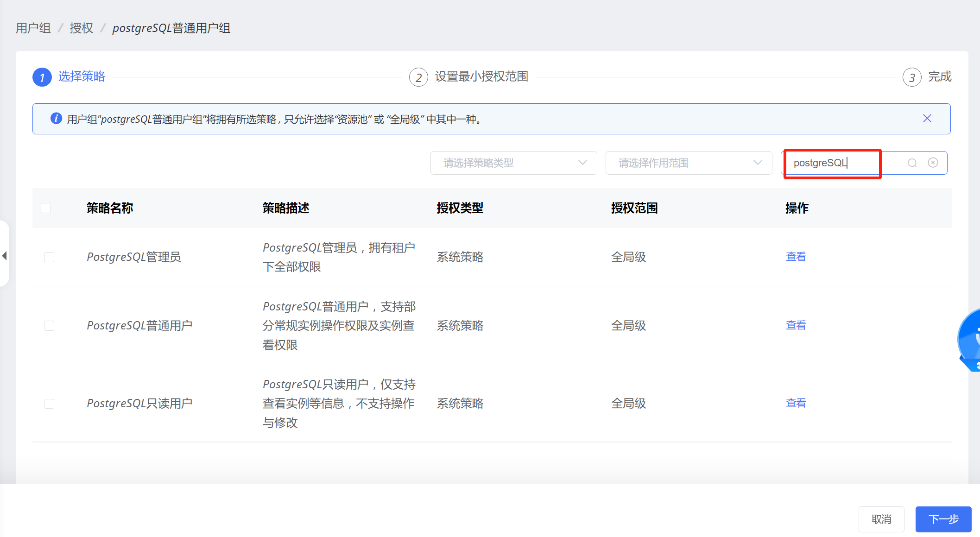The height and width of the screenshot is (537, 980).
Task: Click 查看 for PostgreSQL管理员
Action: (x=796, y=257)
